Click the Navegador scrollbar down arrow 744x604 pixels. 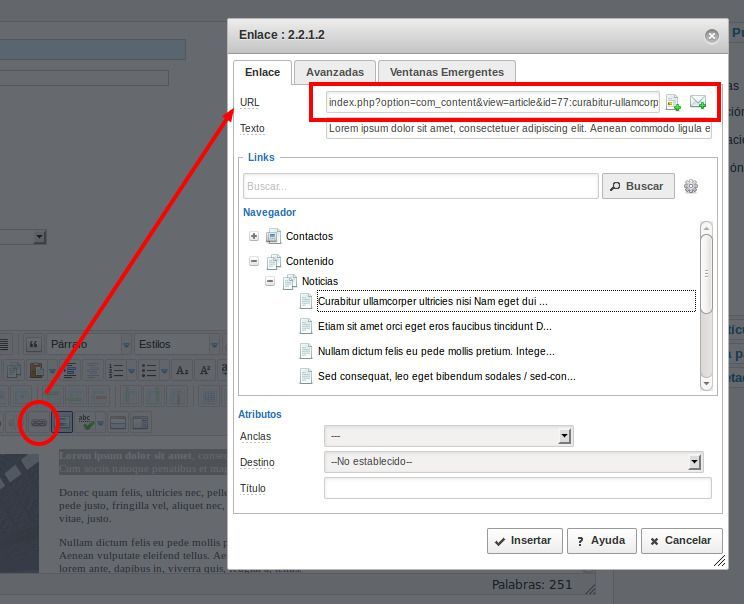coord(707,383)
